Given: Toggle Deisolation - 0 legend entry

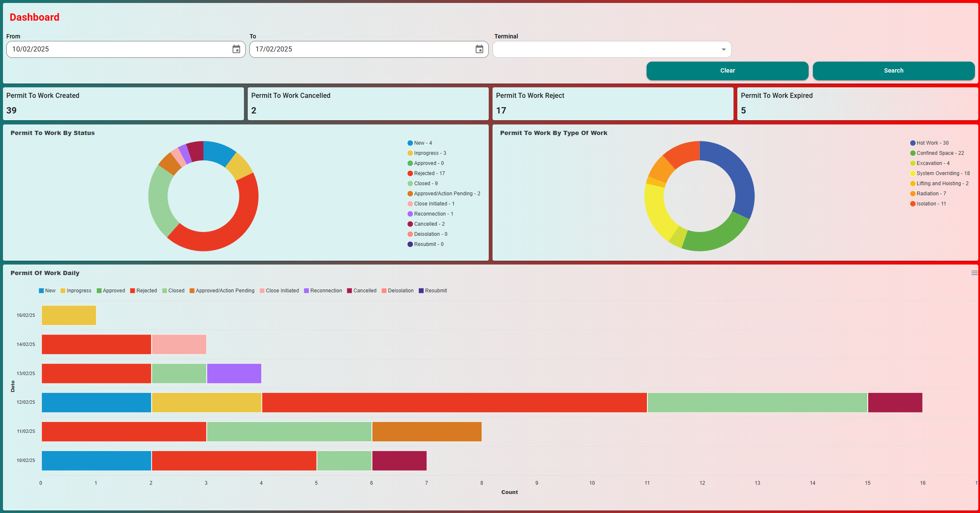Looking at the screenshot, I should (x=428, y=234).
